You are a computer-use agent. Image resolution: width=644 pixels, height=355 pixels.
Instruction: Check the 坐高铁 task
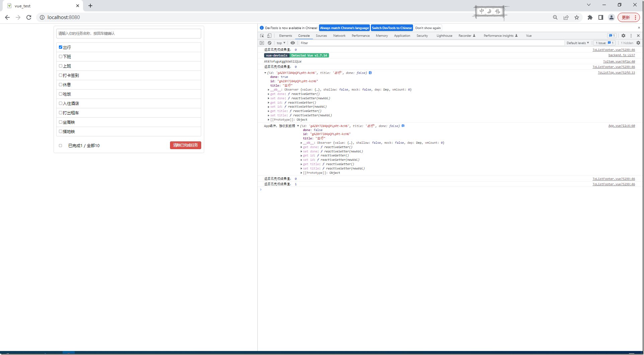click(61, 122)
